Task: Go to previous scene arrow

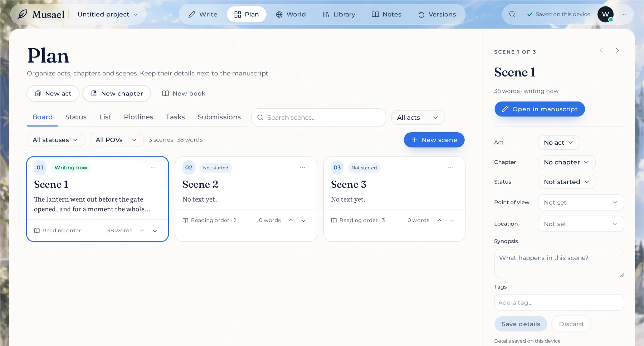Action: tap(601, 50)
